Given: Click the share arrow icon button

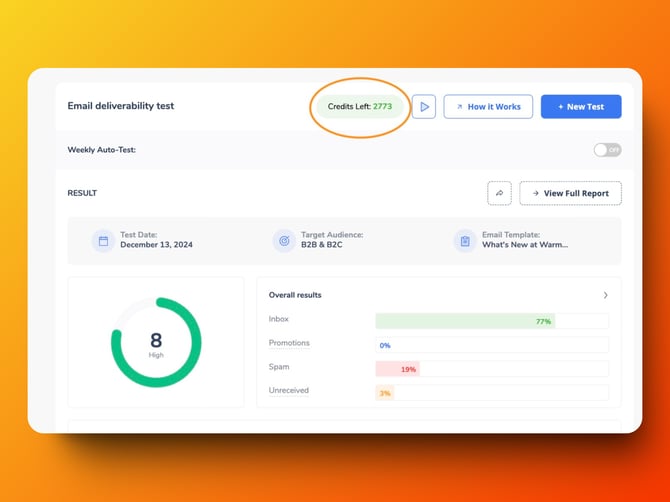Looking at the screenshot, I should tap(499, 193).
